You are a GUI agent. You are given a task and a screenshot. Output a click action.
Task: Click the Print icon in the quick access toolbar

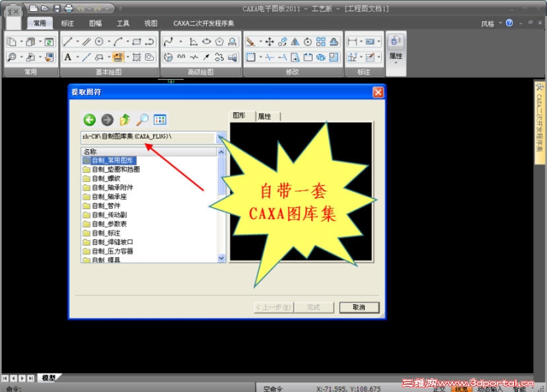click(x=69, y=8)
